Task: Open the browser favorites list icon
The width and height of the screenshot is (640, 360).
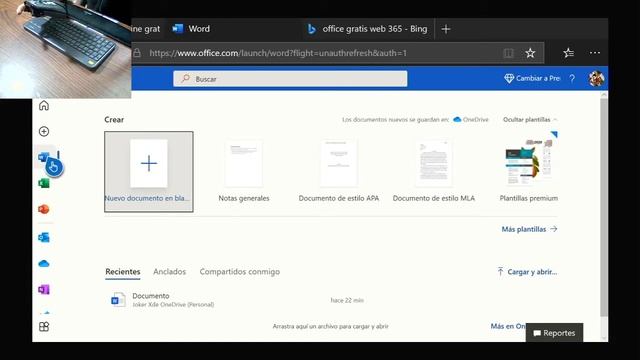Action: (569, 53)
